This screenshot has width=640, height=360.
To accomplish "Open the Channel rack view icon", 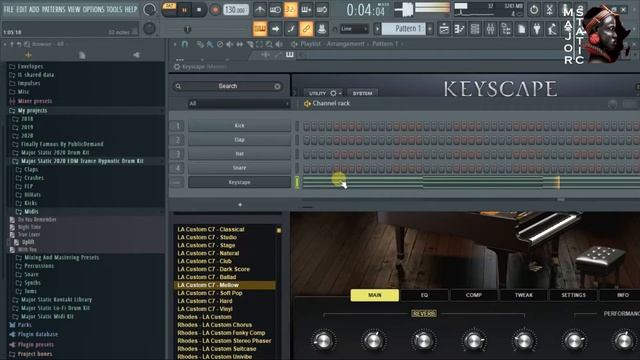I will [x=475, y=29].
